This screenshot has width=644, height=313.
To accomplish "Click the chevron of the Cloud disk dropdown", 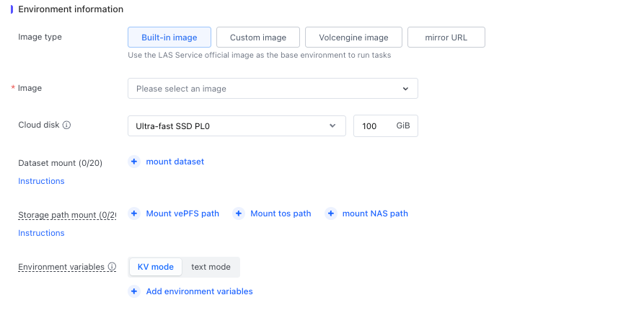I will 332,125.
